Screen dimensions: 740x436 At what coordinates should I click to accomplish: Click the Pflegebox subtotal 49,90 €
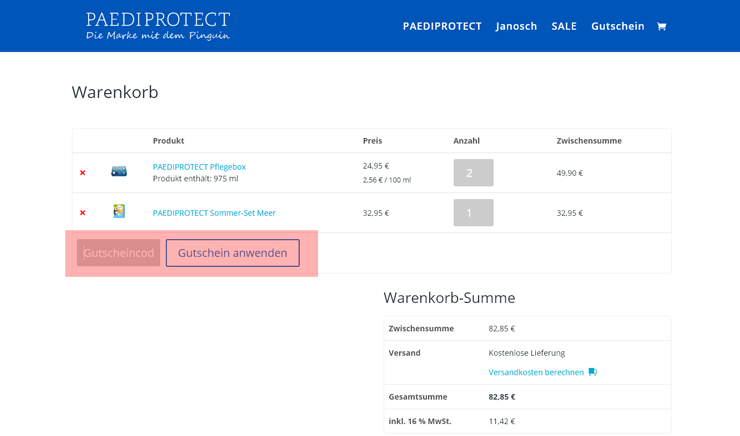(x=570, y=173)
